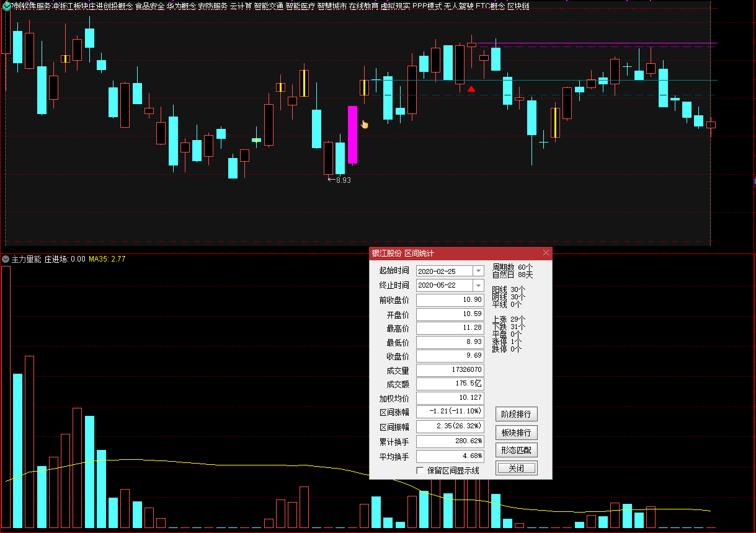Click the 自然日 88天 statistic

pos(513,275)
